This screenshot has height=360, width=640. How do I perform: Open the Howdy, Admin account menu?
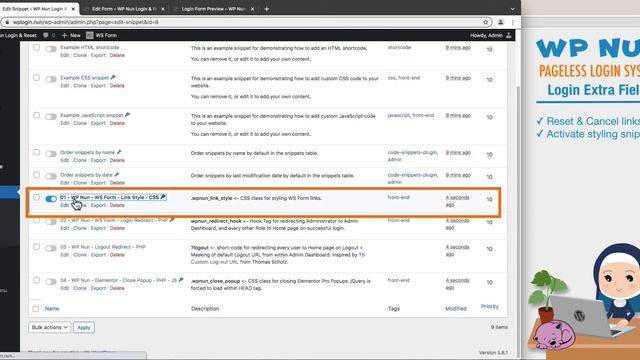[491, 36]
